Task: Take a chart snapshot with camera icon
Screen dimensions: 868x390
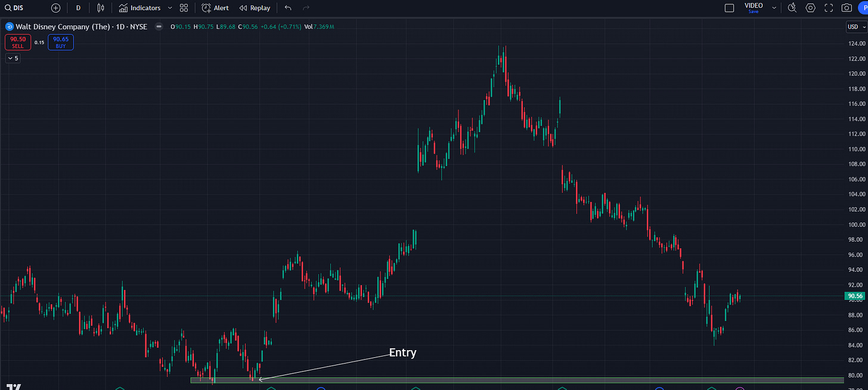Action: click(847, 8)
